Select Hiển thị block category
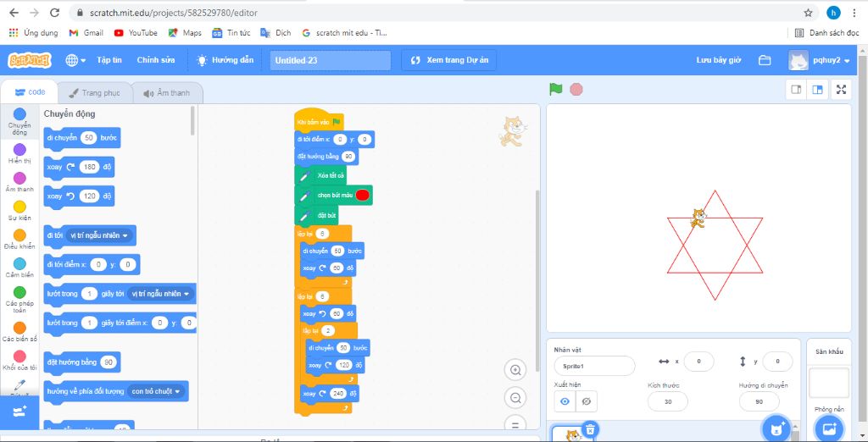This screenshot has width=868, height=442. [19, 153]
